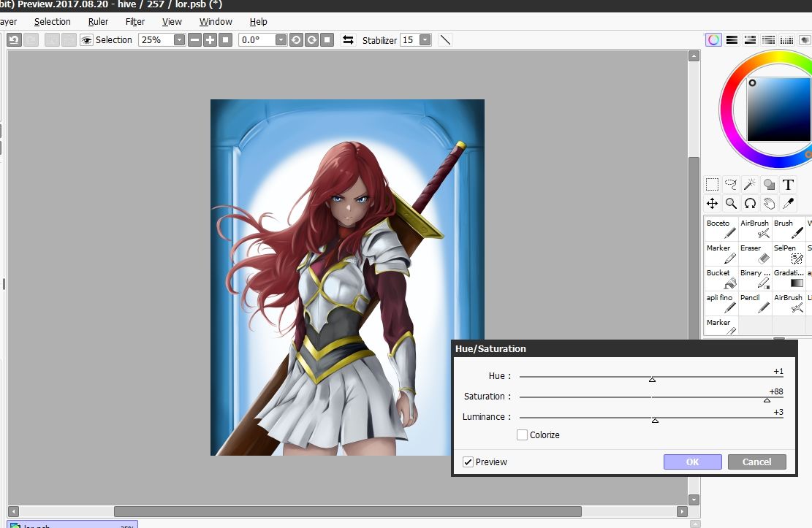Click the zoom field showing 25%
Image resolution: width=812 pixels, height=528 pixels.
pos(156,40)
